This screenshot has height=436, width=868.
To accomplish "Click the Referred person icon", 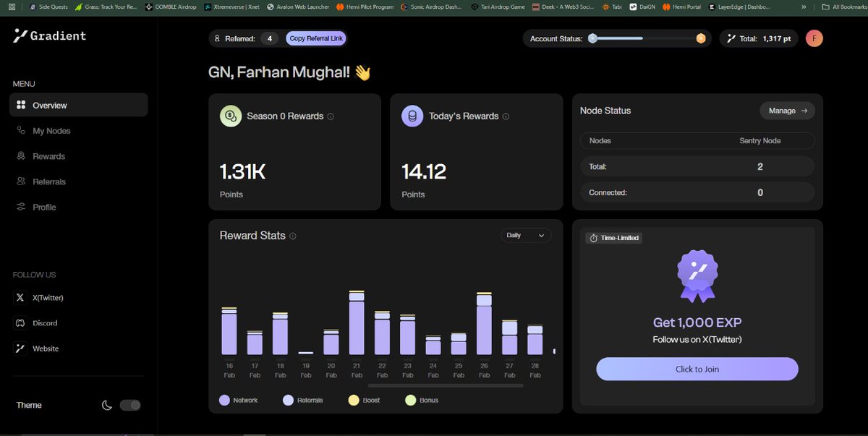I will coord(217,38).
